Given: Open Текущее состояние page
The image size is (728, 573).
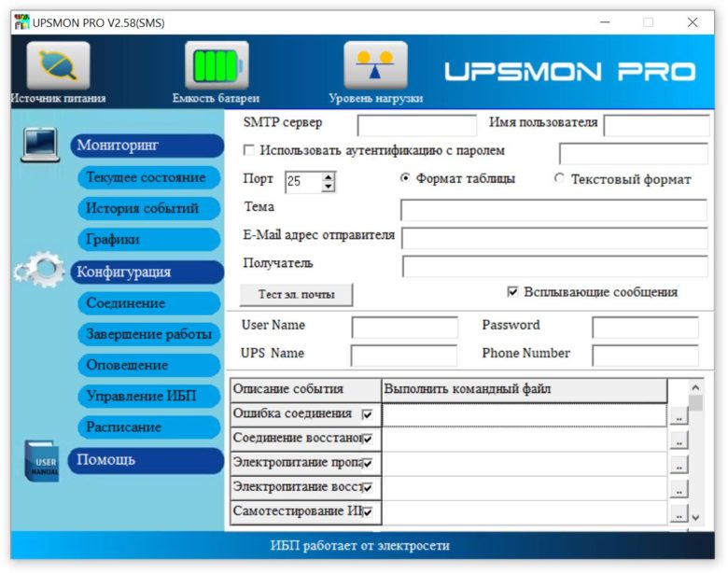Looking at the screenshot, I should pyautogui.click(x=148, y=177).
